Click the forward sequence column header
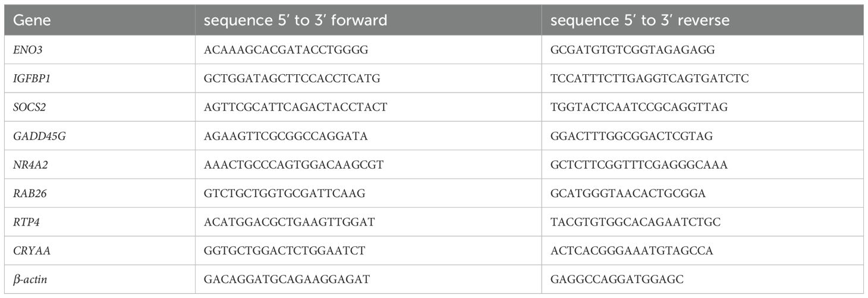 pos(295,21)
